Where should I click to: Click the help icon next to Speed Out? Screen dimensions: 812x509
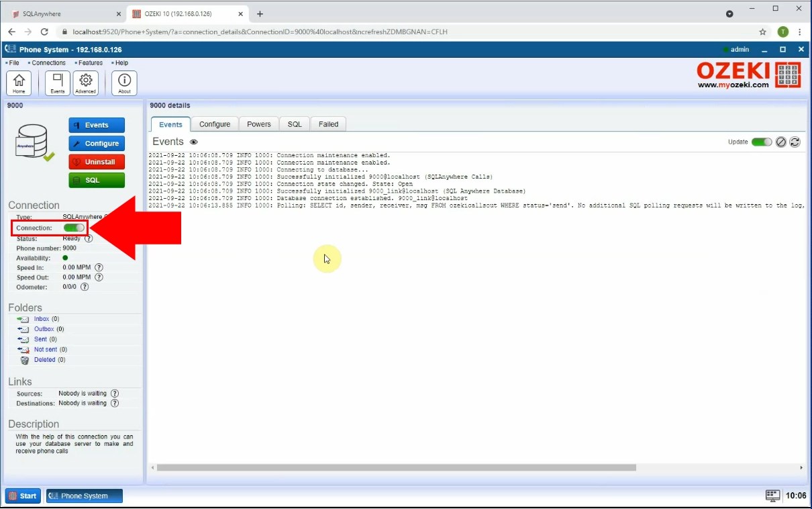click(x=99, y=277)
